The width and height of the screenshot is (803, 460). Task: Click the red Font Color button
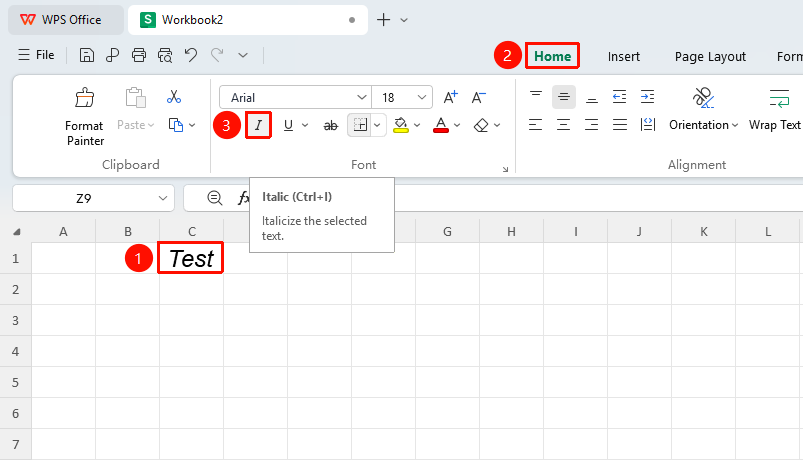click(x=441, y=125)
